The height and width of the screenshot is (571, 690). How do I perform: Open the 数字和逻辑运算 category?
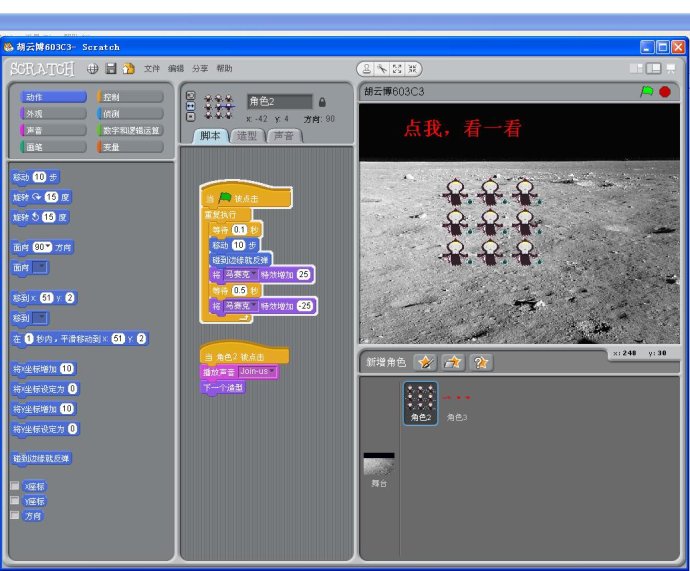click(x=130, y=130)
